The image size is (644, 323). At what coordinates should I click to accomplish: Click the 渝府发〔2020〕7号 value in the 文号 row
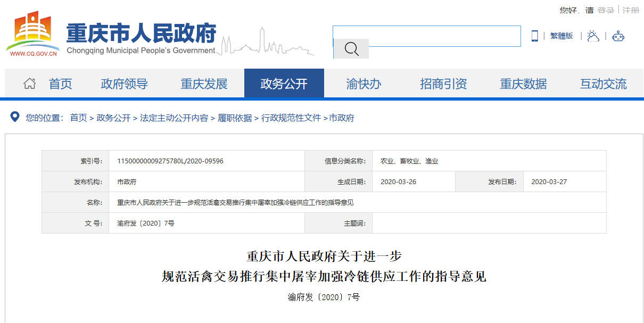(x=146, y=223)
